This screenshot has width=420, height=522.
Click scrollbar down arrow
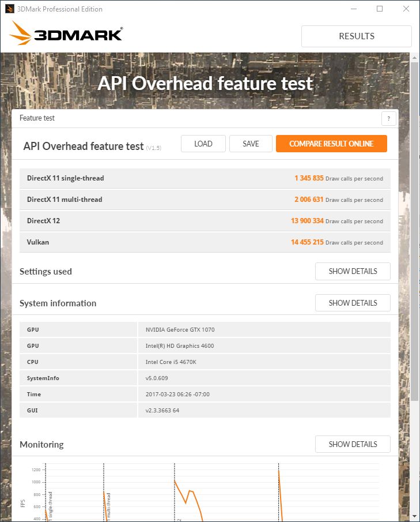[414, 516]
